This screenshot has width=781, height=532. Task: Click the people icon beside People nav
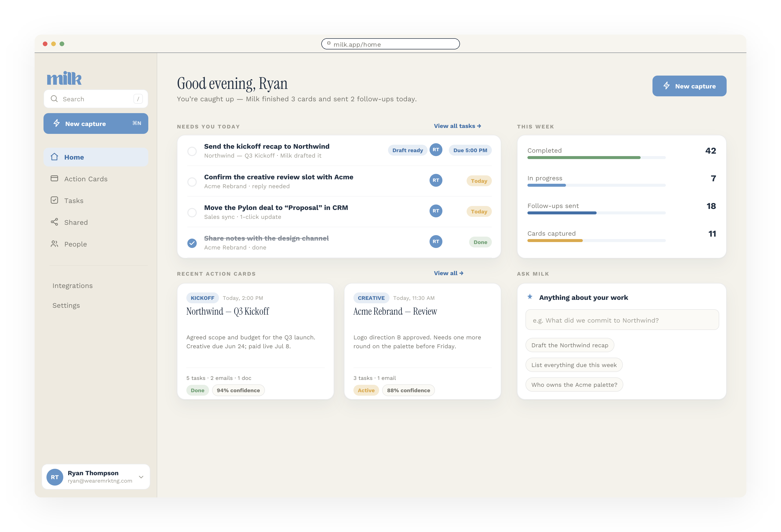click(x=54, y=244)
